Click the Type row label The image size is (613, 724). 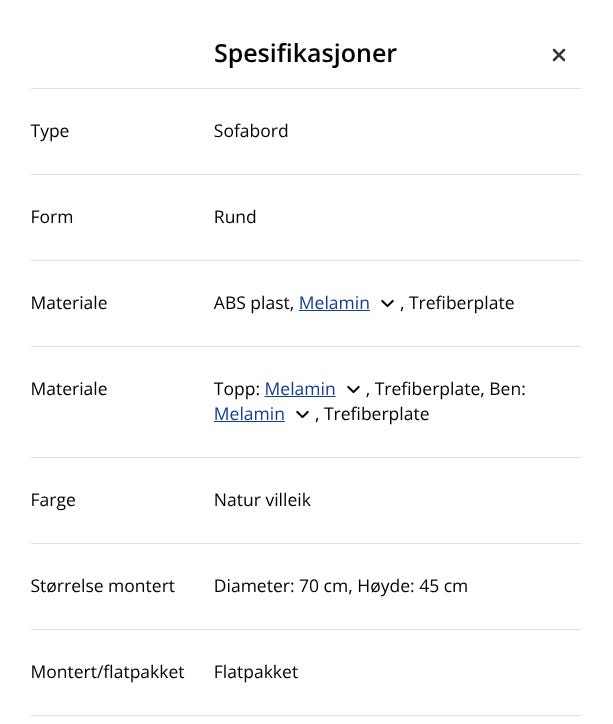(50, 131)
